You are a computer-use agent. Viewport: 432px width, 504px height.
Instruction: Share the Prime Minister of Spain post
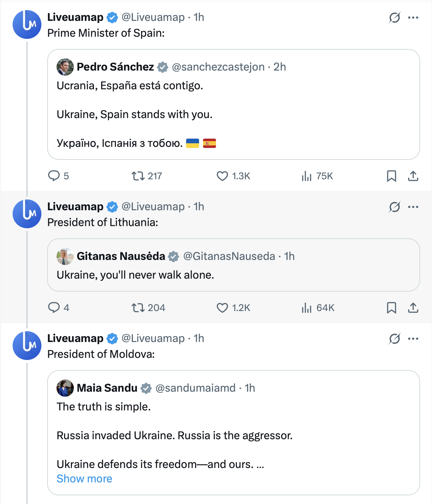pyautogui.click(x=413, y=176)
